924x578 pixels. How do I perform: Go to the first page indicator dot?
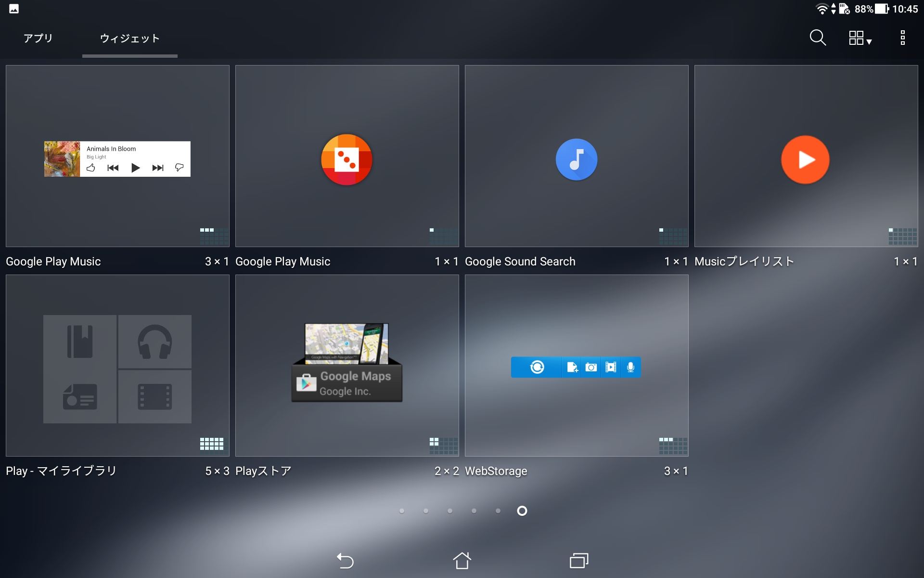click(x=402, y=511)
